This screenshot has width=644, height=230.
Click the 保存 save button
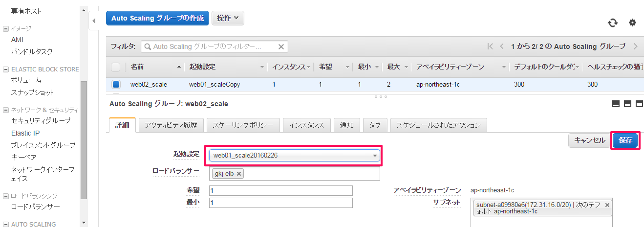pos(625,140)
